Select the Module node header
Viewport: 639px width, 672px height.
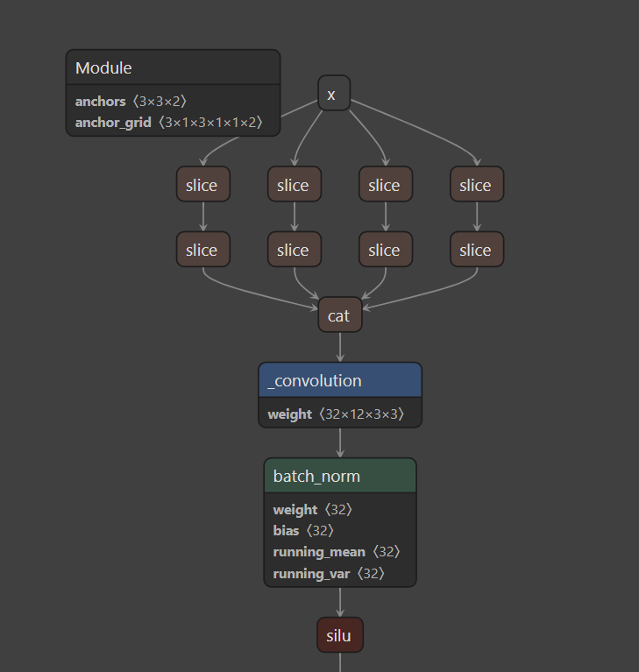173,67
